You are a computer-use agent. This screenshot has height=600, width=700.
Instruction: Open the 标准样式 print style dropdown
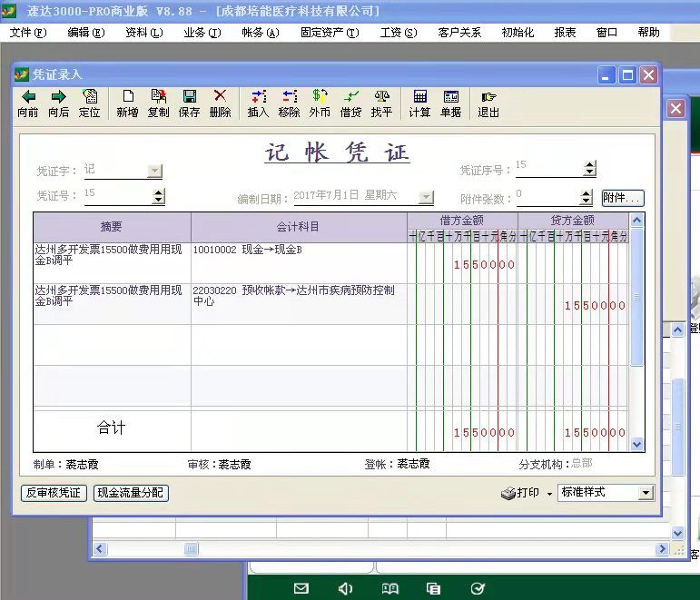(646, 493)
